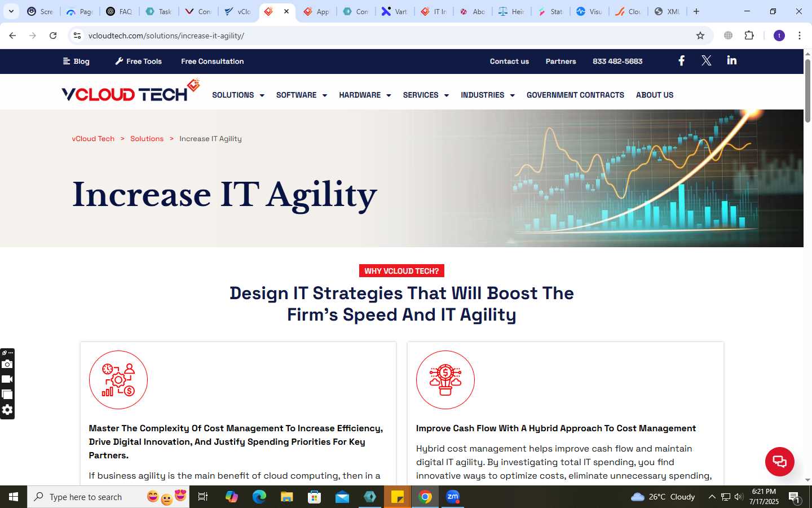Screen dimensions: 812x508
Task: Open Free Consultation link
Action: tap(213, 61)
